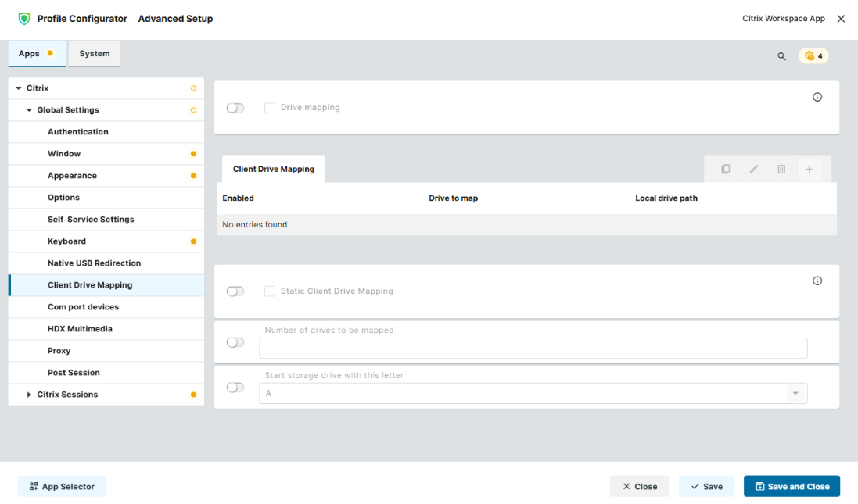
Task: Open Window settings in the tree
Action: tap(106, 154)
